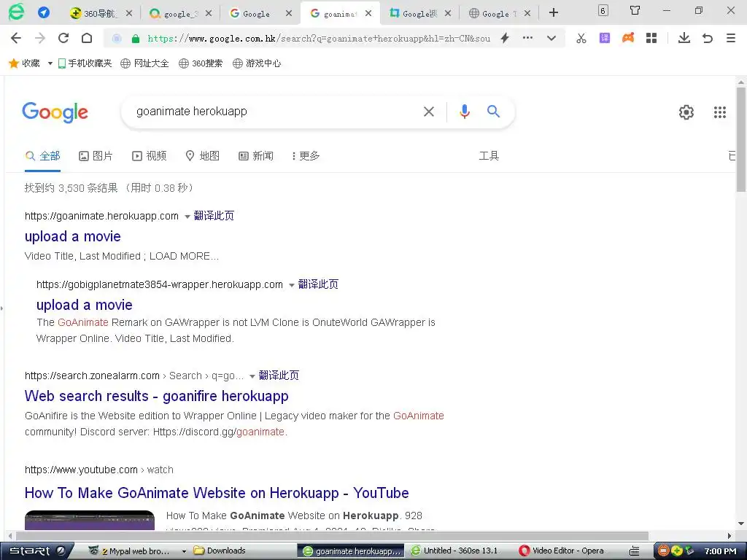
Task: Open first upload a movie result
Action: [x=73, y=237]
